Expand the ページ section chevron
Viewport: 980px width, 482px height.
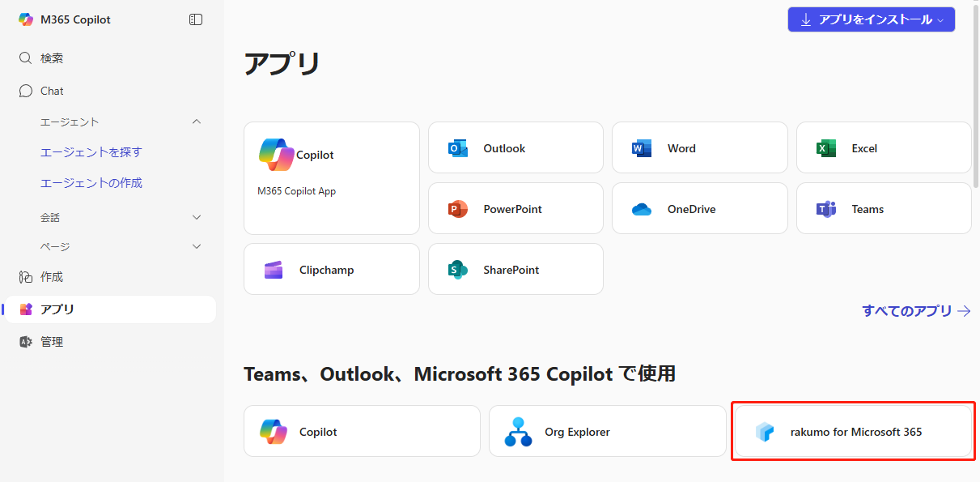point(197,246)
